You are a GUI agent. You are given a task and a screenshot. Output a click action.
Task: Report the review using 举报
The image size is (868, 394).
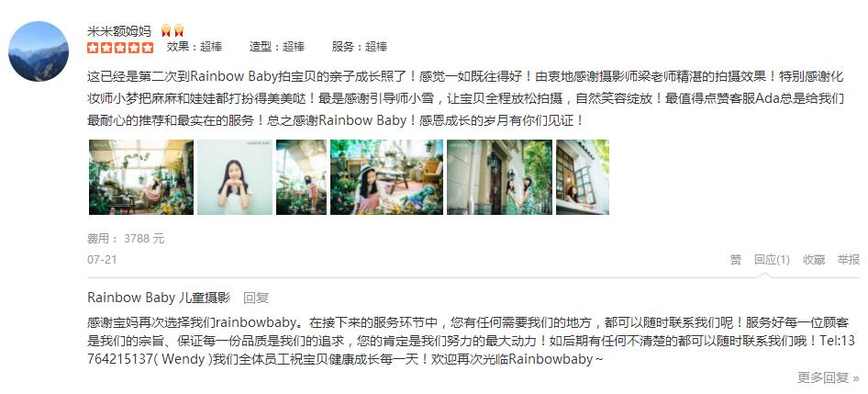coord(848,259)
